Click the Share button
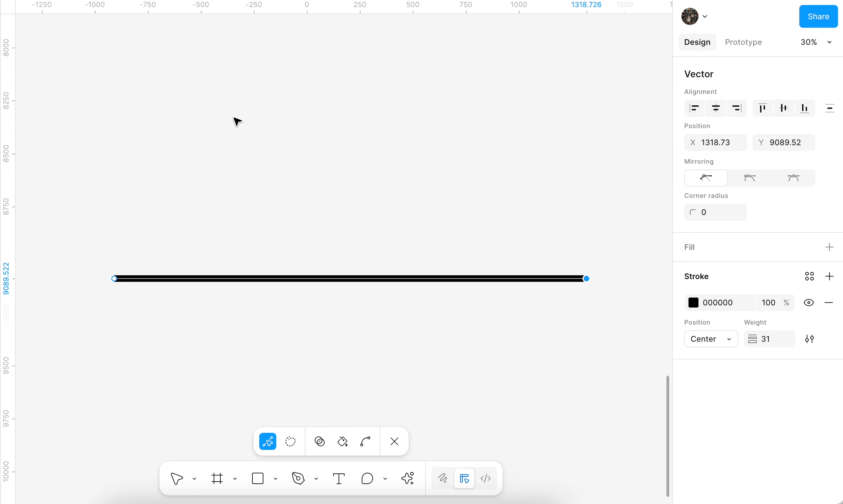The width and height of the screenshot is (843, 504). pos(818,16)
